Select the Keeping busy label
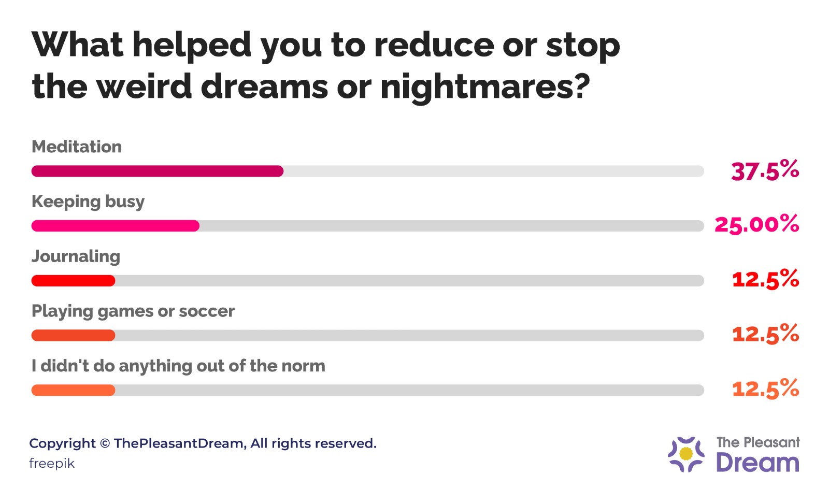829x504 pixels. [88, 201]
